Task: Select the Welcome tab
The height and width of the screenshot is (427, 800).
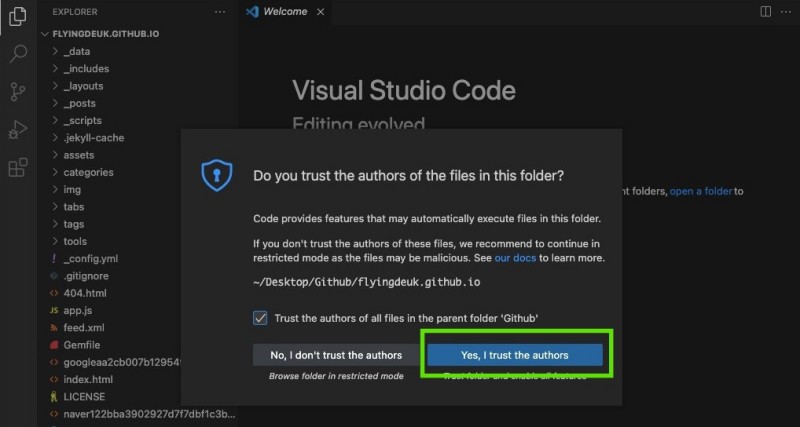Action: point(284,12)
